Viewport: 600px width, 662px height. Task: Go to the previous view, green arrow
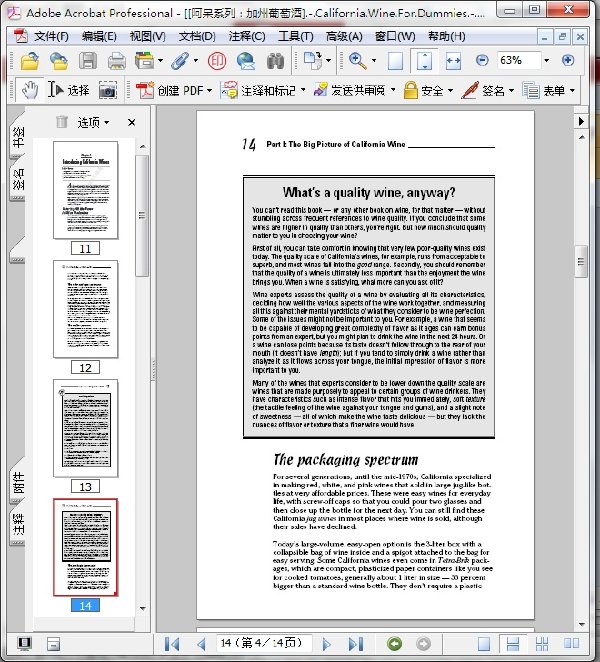coord(394,643)
